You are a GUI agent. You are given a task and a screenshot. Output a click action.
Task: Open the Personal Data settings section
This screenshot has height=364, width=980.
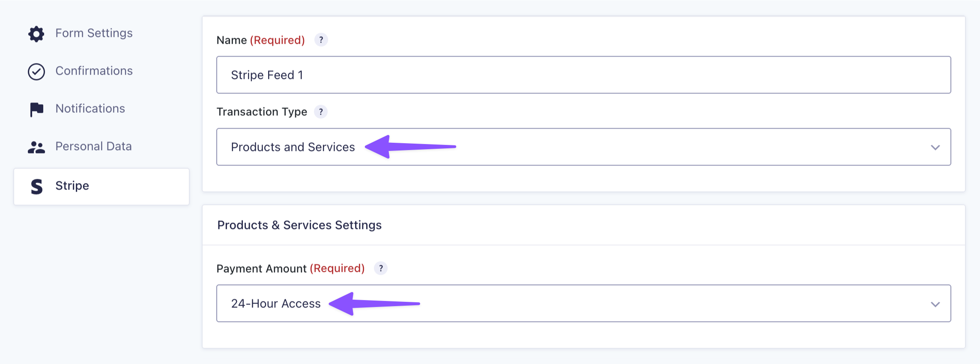click(x=93, y=146)
